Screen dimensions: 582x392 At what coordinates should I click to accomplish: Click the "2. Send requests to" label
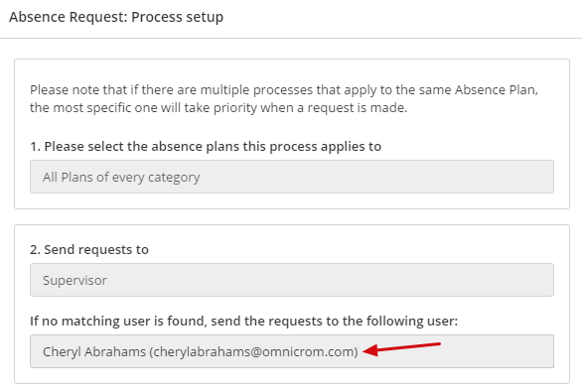click(89, 249)
